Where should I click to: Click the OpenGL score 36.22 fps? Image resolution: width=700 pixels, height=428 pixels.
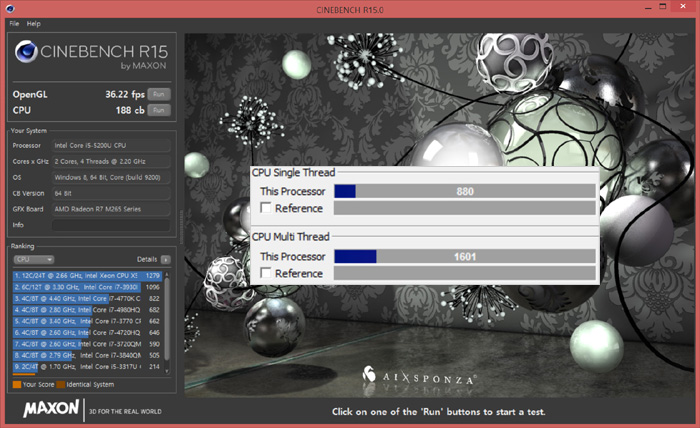[x=125, y=94]
